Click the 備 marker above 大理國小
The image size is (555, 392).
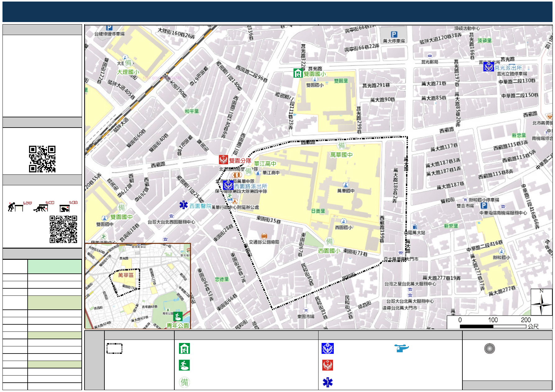coord(129,63)
